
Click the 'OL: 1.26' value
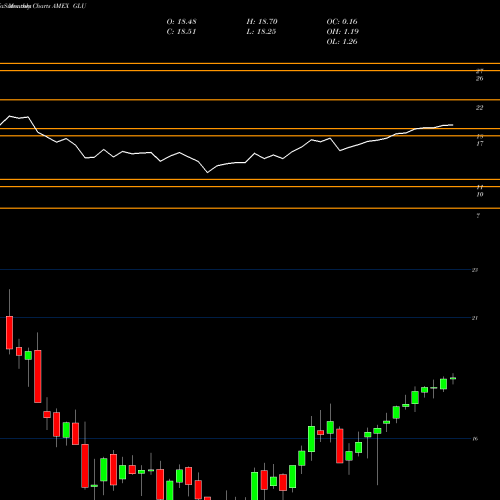click(x=342, y=42)
